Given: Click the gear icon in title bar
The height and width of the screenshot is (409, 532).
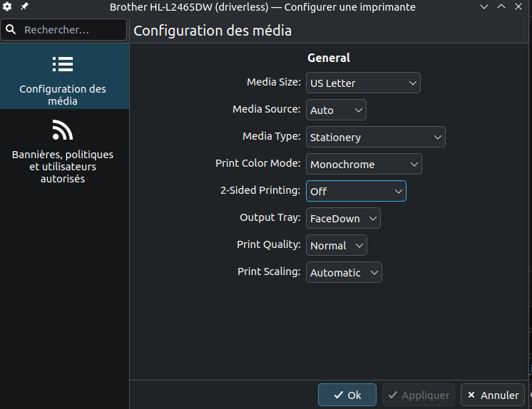Looking at the screenshot, I should [x=7, y=6].
